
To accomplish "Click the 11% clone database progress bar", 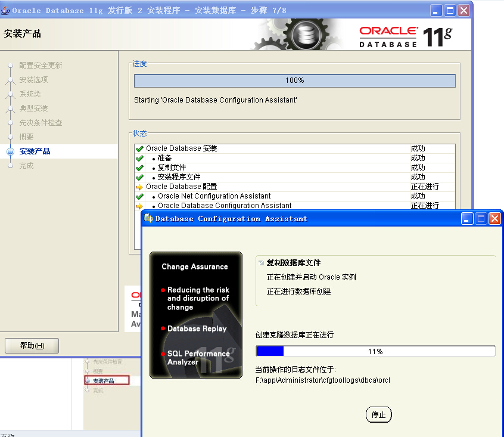I will point(375,351).
